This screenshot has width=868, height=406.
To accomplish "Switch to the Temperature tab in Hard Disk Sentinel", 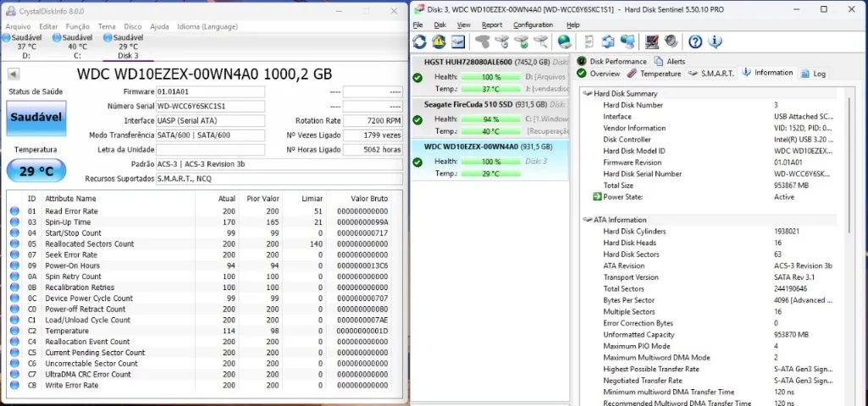I will (655, 74).
